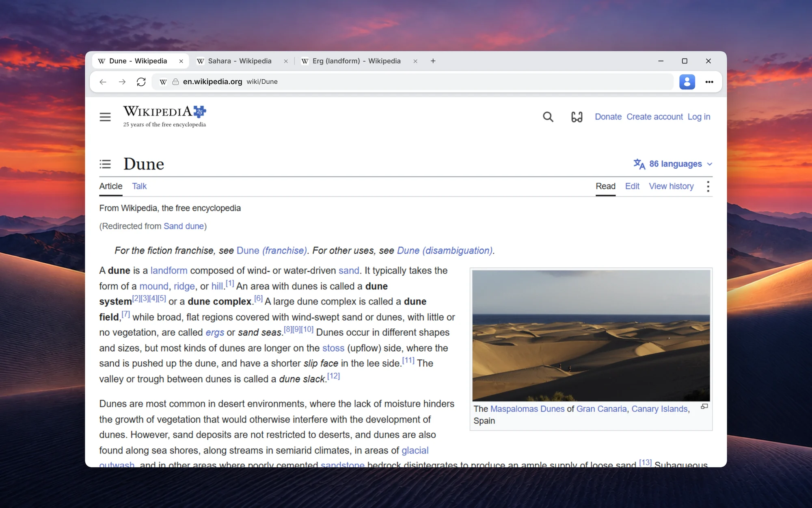Open the Edit tab

(x=632, y=186)
